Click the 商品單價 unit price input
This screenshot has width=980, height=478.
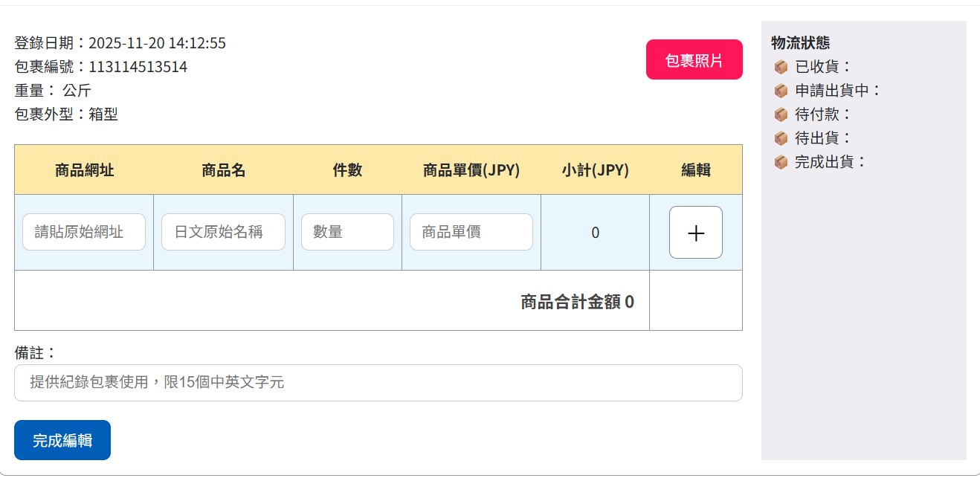[471, 232]
